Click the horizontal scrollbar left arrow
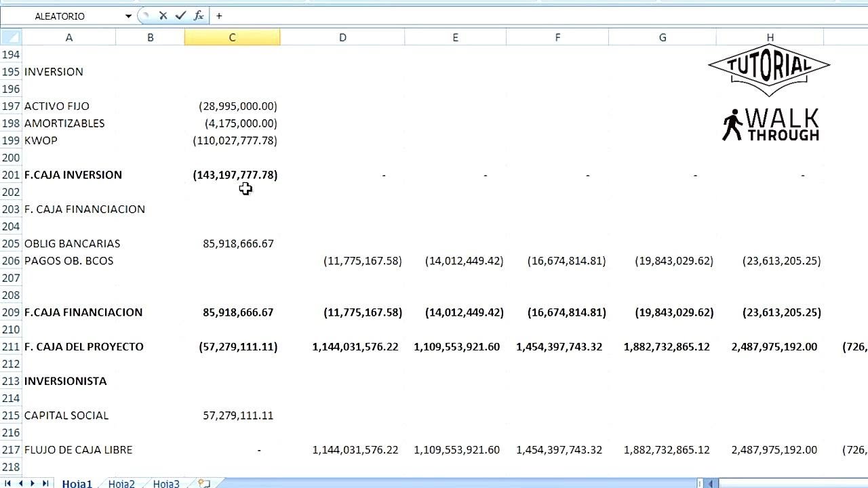Image resolution: width=868 pixels, height=488 pixels. tap(712, 483)
